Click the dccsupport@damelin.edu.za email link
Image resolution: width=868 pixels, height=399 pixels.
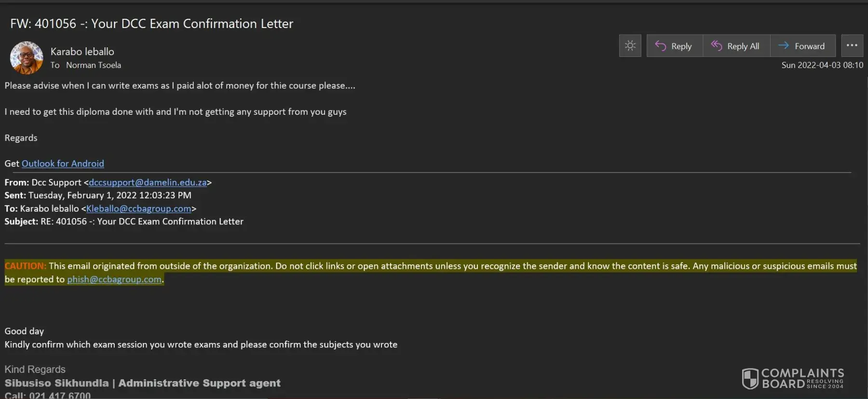(x=148, y=182)
